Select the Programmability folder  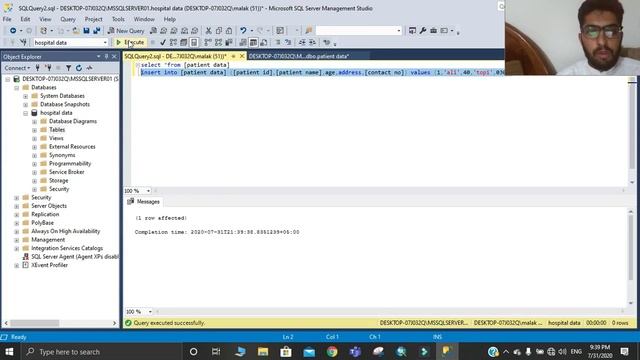(70, 164)
